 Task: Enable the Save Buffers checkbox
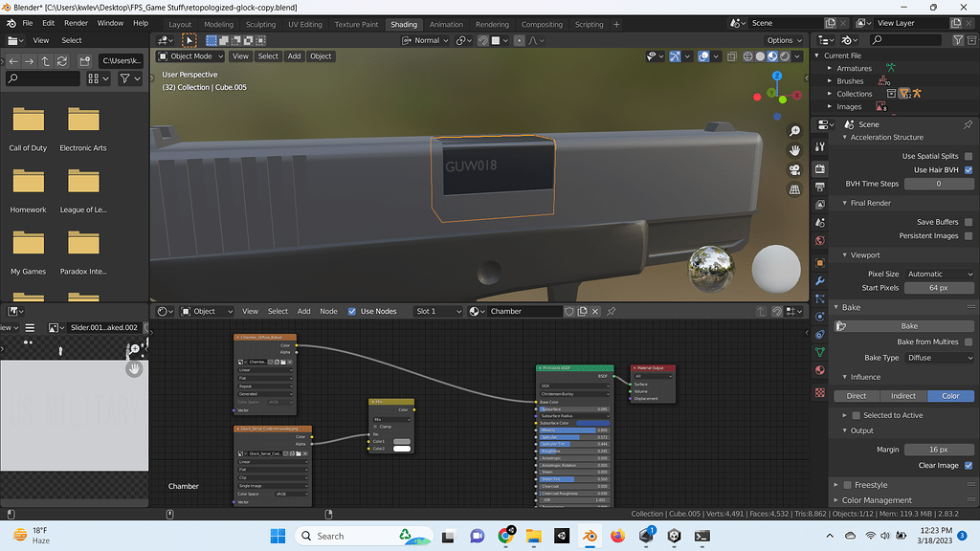pyautogui.click(x=969, y=222)
